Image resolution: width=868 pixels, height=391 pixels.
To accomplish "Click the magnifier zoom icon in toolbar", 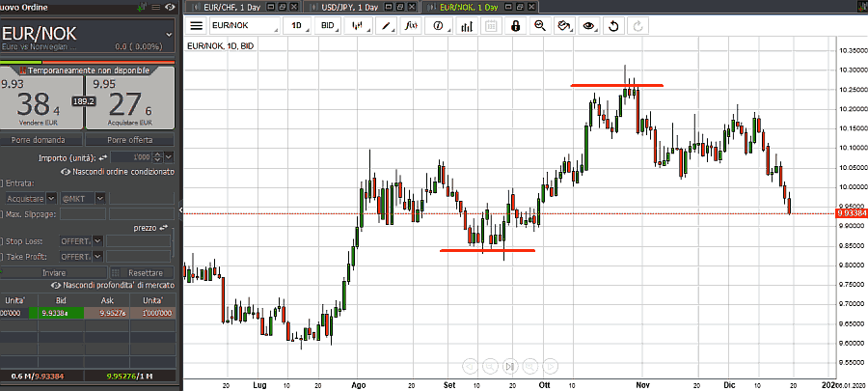I will (540, 26).
